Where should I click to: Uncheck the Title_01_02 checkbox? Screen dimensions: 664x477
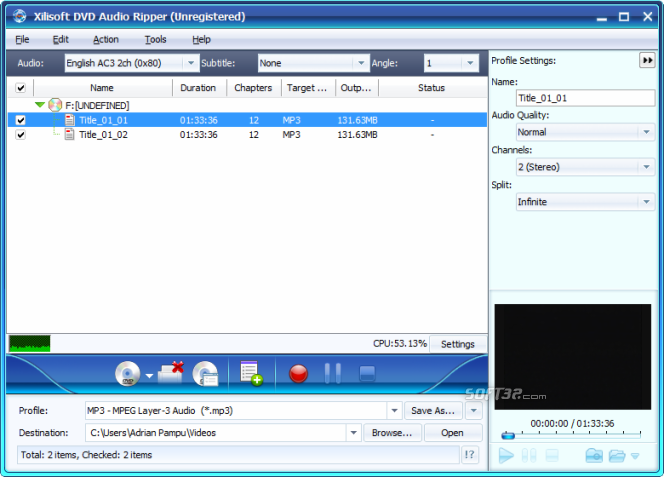20,135
